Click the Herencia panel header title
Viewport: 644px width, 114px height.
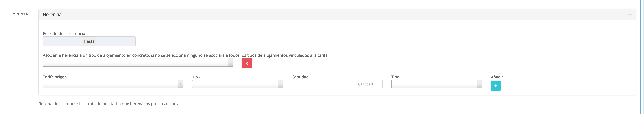[52, 15]
